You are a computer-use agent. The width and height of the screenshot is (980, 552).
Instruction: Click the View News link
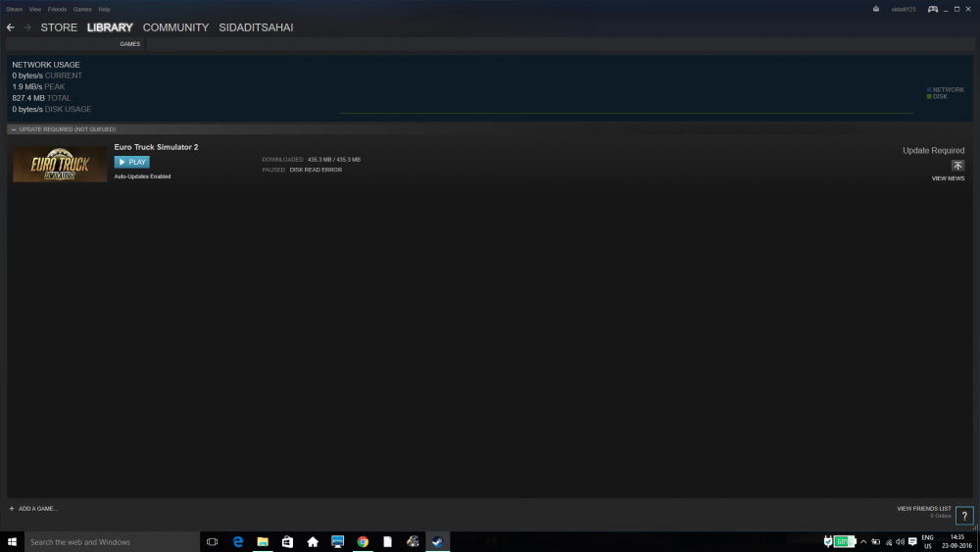coord(948,178)
